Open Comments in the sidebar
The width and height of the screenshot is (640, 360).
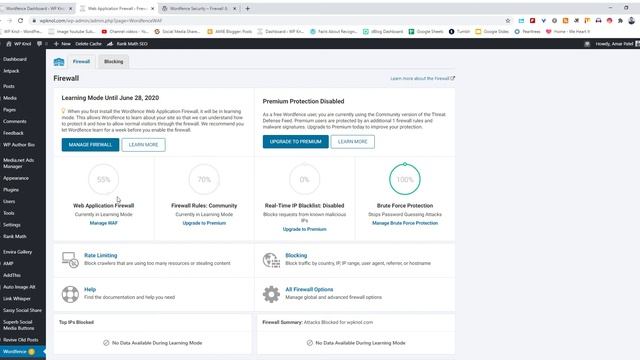[x=15, y=122]
